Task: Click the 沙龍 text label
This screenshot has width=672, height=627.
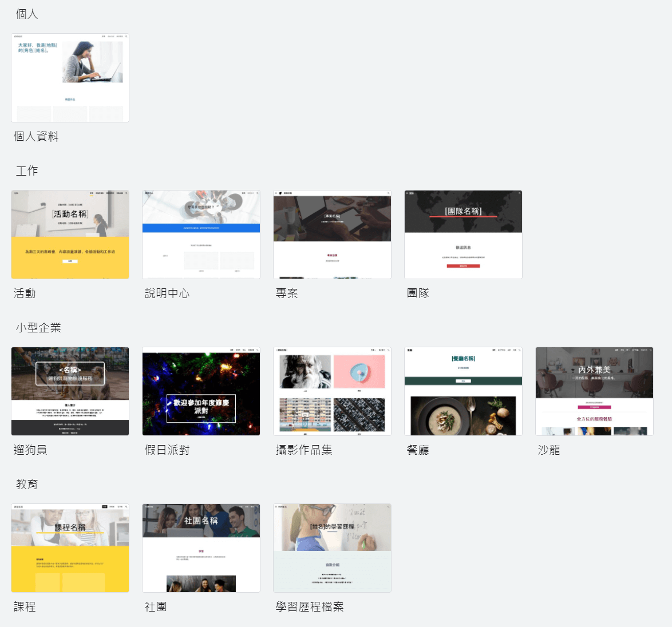Action: (x=549, y=450)
